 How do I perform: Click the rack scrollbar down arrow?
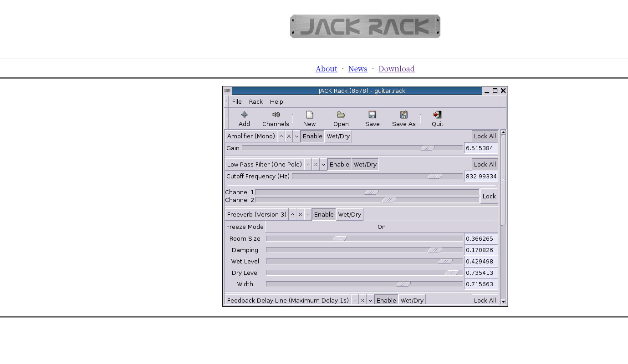[503, 302]
